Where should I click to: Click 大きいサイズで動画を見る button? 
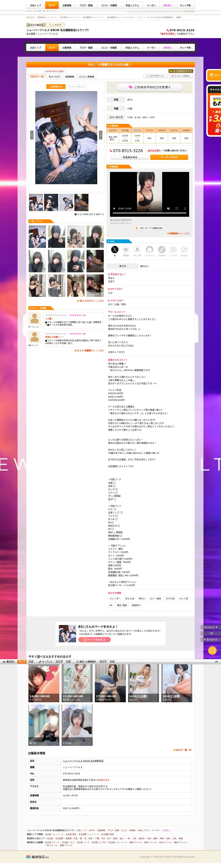pyautogui.click(x=149, y=228)
